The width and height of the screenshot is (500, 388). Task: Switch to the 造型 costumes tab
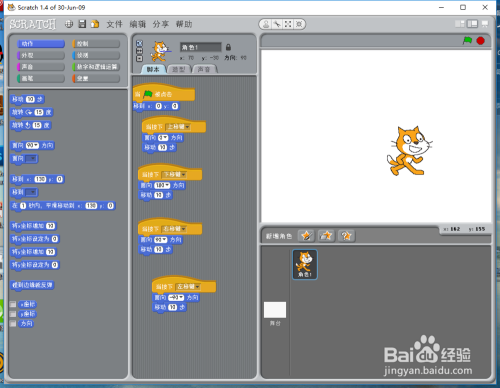tap(179, 69)
